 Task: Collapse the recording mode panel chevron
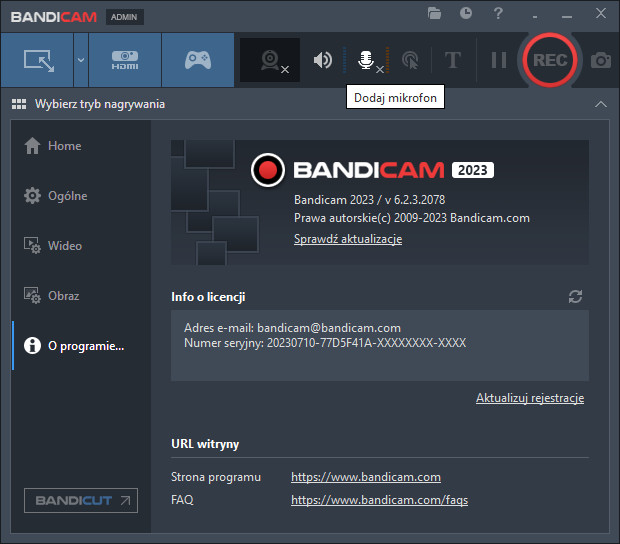(601, 104)
